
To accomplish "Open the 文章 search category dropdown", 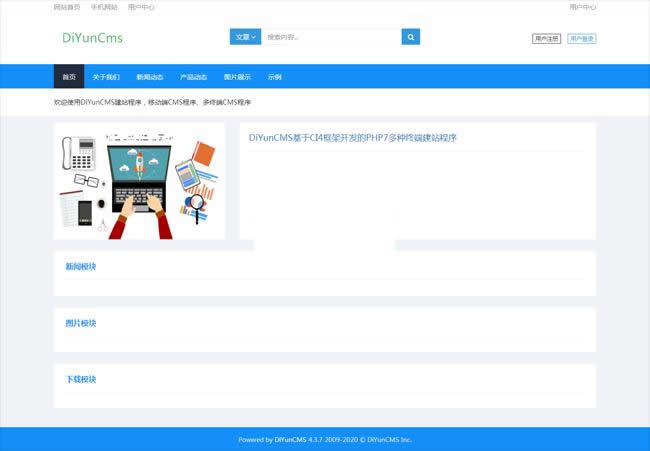I will point(245,37).
